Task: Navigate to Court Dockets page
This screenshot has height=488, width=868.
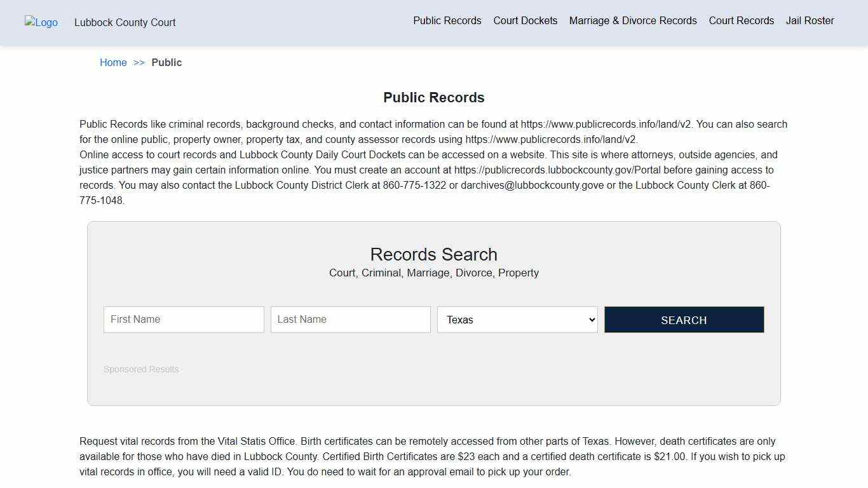Action: click(x=525, y=20)
